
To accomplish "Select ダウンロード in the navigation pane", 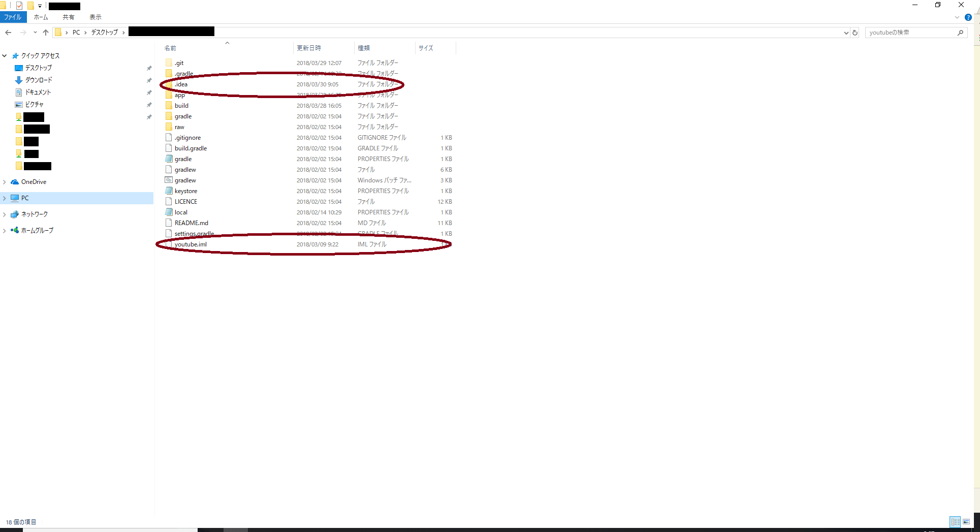I will tap(39, 80).
